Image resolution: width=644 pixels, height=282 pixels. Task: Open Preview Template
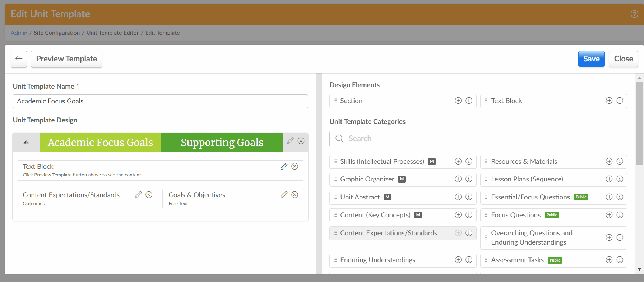tap(66, 59)
